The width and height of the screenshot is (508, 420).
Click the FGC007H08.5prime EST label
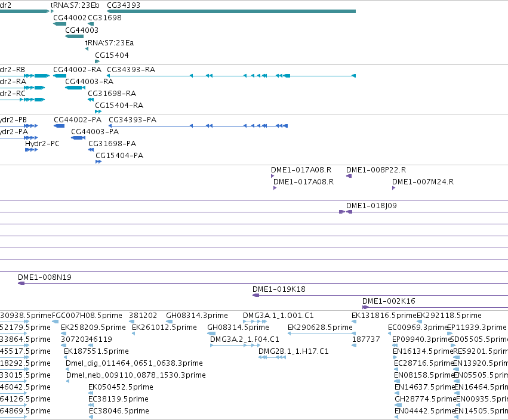pyautogui.click(x=87, y=316)
